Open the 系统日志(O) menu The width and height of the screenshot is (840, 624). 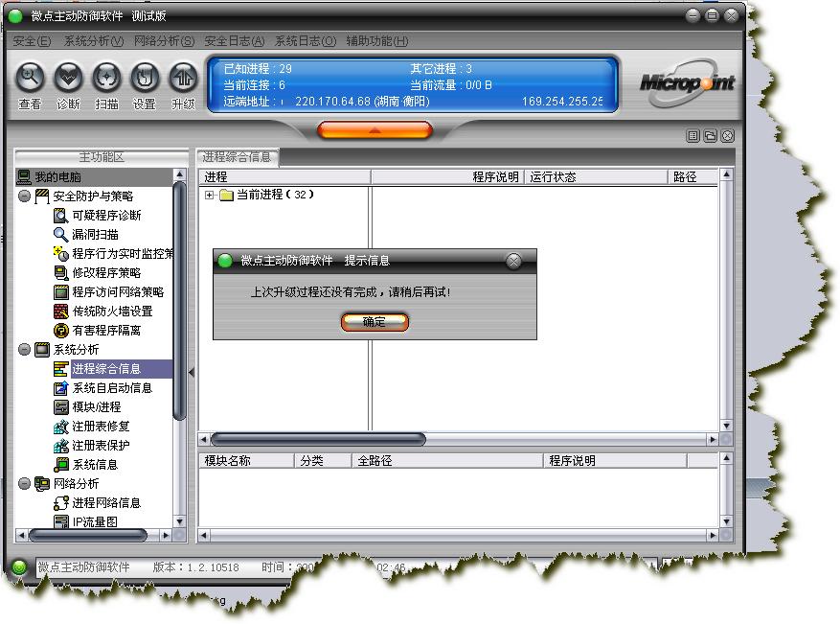(x=306, y=41)
